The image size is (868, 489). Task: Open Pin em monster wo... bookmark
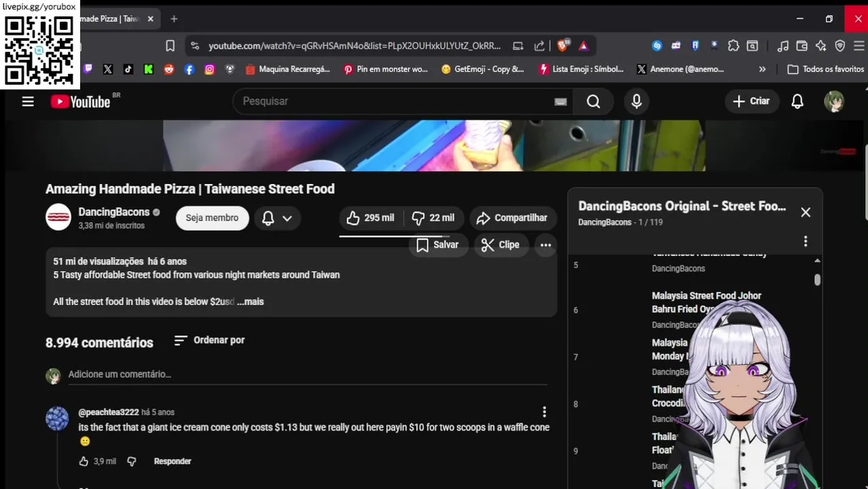click(x=386, y=69)
